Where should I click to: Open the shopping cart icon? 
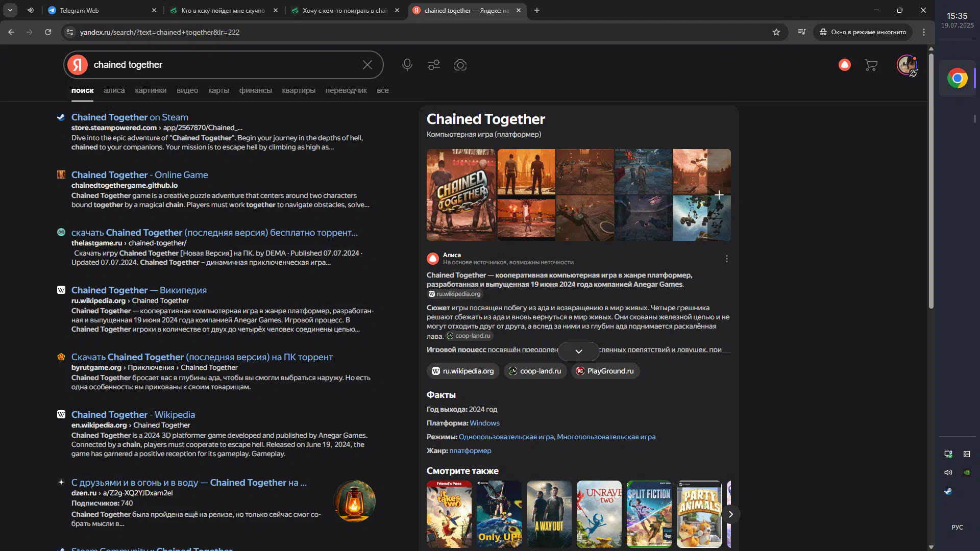click(871, 65)
